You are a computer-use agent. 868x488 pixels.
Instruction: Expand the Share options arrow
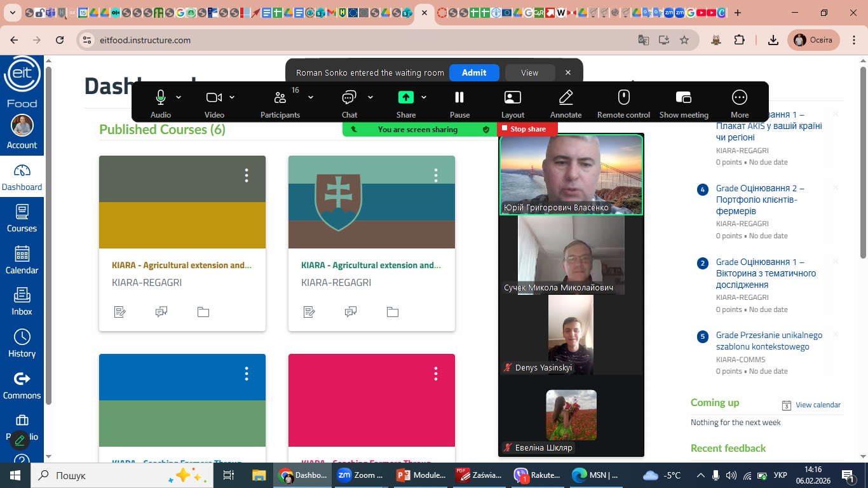coord(424,97)
